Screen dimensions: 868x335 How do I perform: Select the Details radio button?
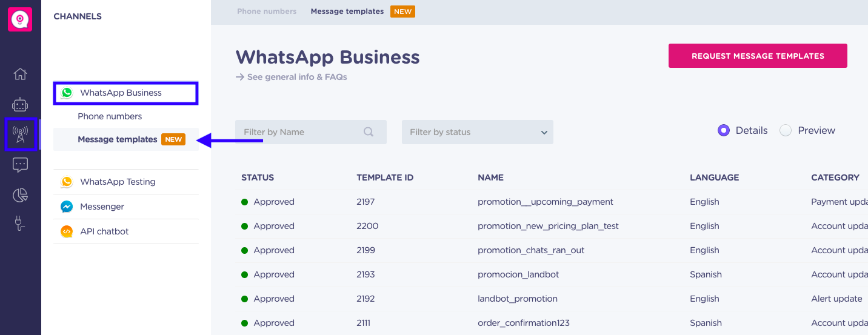tap(723, 130)
